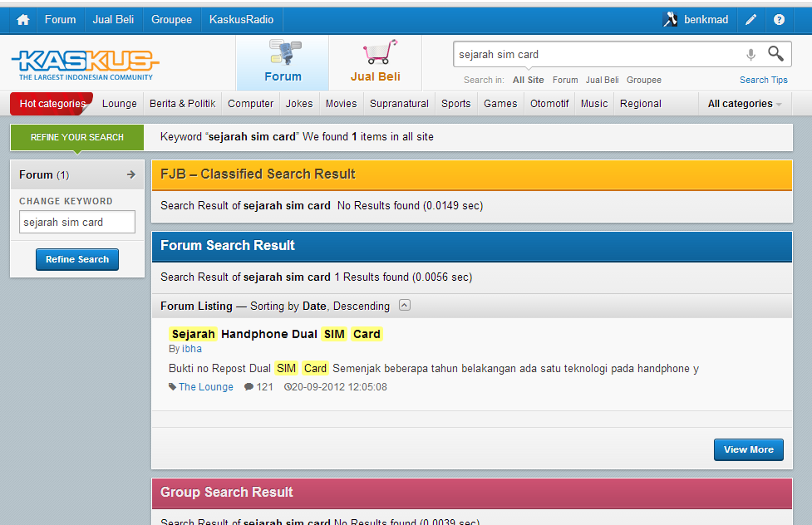Open the Sports category

click(455, 104)
